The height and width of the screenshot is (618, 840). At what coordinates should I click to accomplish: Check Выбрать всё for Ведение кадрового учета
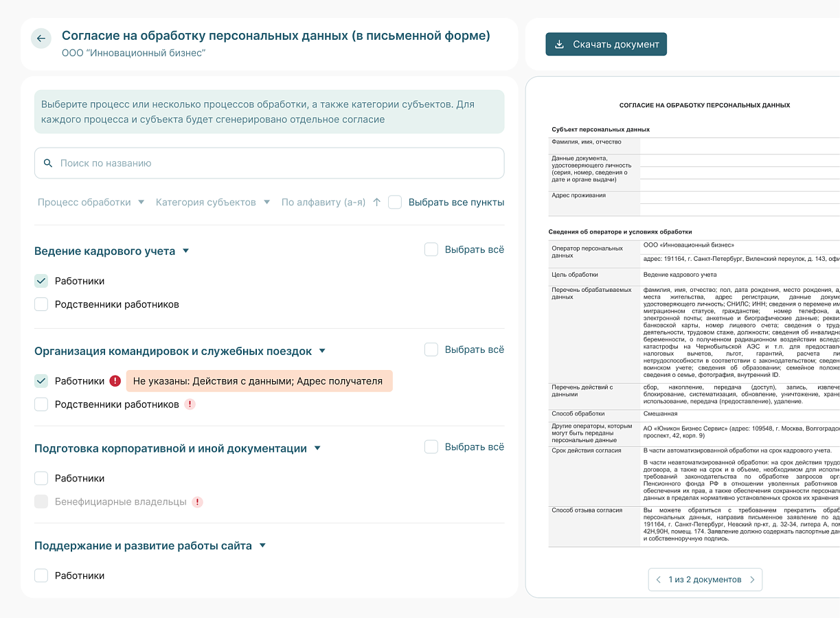click(x=431, y=250)
